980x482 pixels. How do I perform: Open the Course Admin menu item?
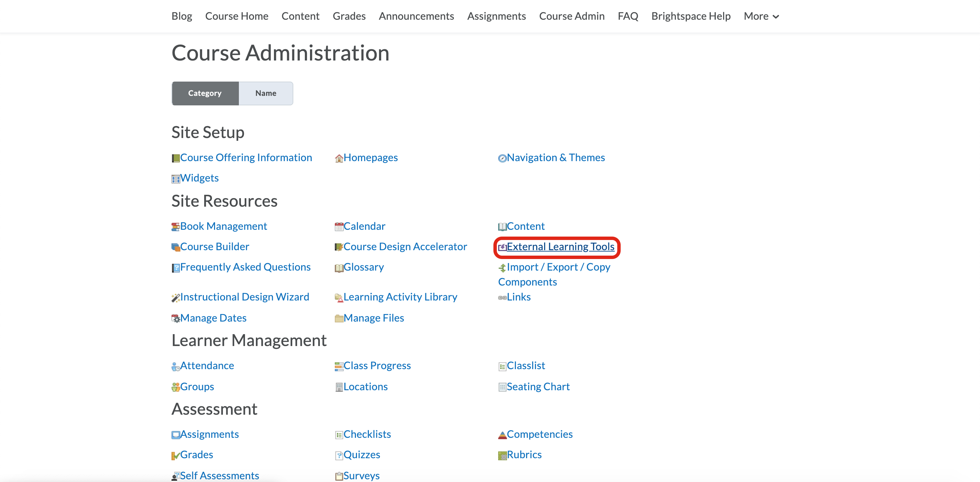coord(572,16)
